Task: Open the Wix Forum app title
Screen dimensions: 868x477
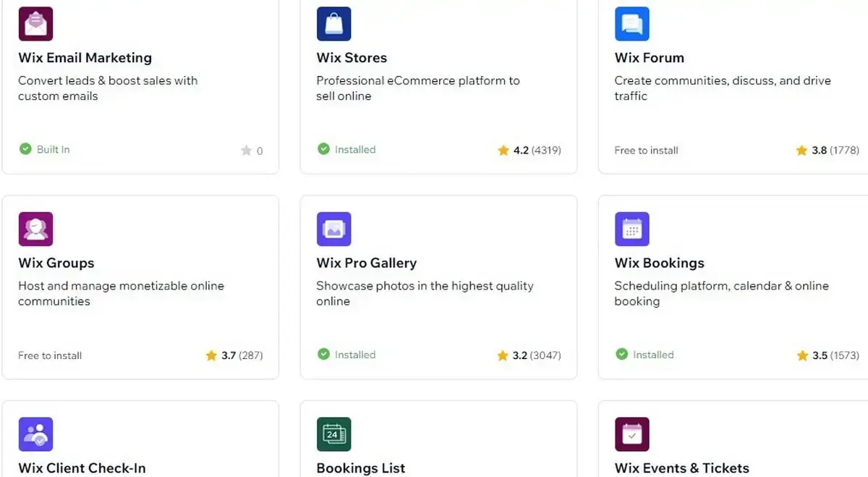Action: coord(649,58)
